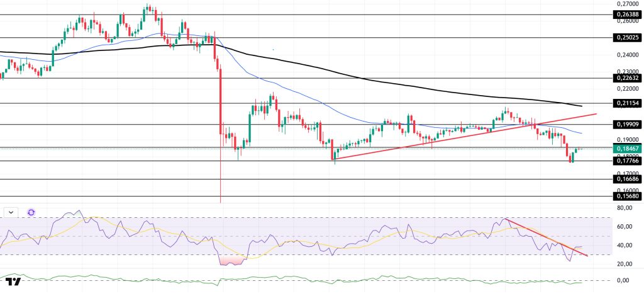The height and width of the screenshot is (296, 644).
Task: Click the blue short-term moving average line
Action: (283, 89)
